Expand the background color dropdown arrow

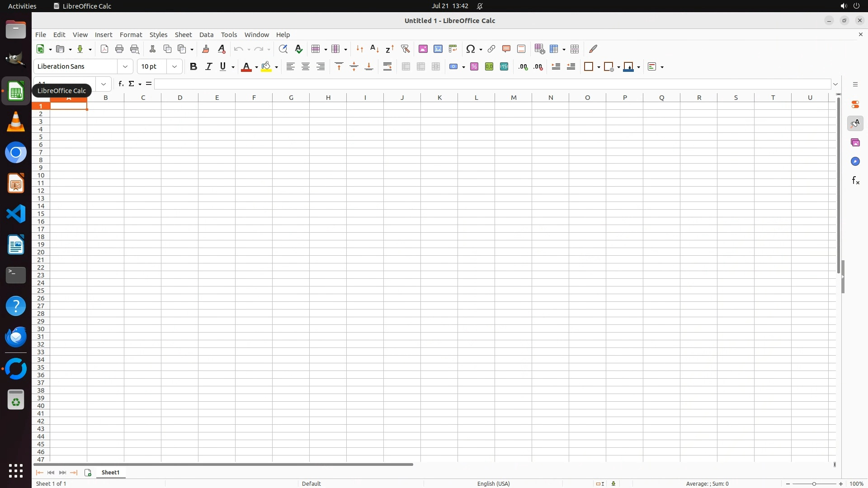(x=276, y=67)
